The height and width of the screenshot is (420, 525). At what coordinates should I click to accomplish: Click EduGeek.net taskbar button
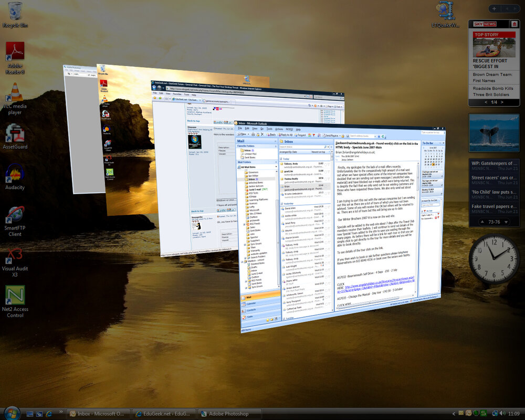[x=163, y=414]
